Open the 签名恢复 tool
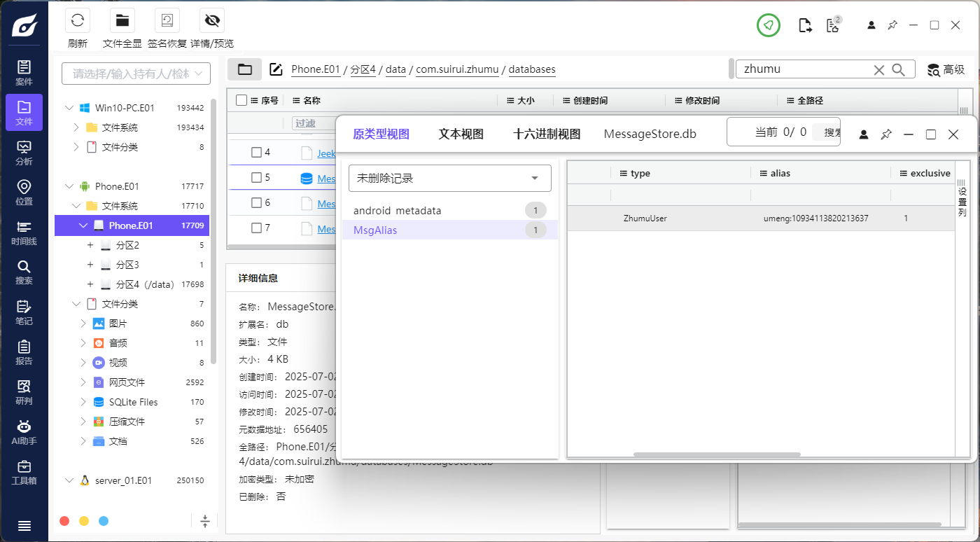This screenshot has height=542, width=980. click(x=167, y=20)
